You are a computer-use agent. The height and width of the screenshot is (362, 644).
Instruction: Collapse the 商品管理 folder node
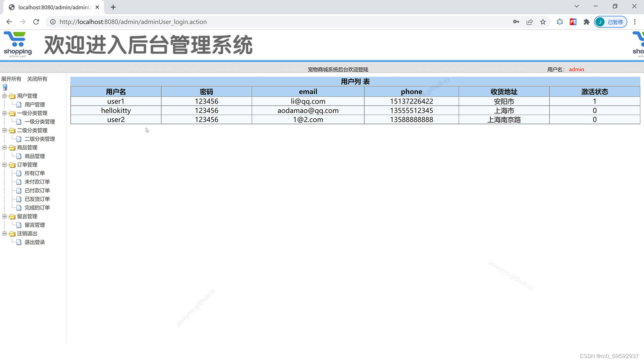click(5, 147)
